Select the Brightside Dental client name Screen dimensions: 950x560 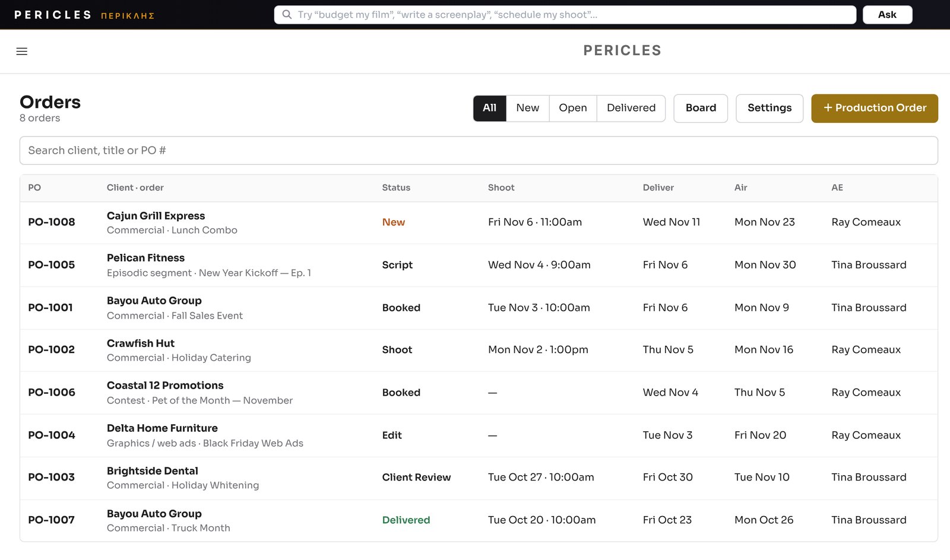(153, 471)
